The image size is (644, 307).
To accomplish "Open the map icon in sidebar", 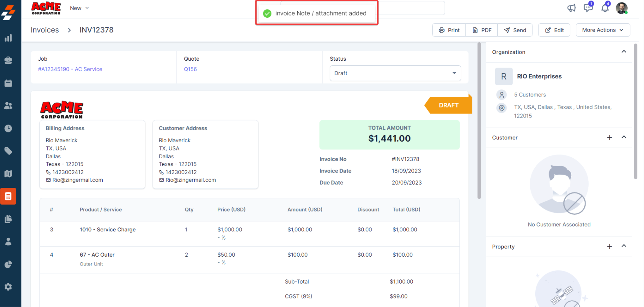I will pos(8,174).
